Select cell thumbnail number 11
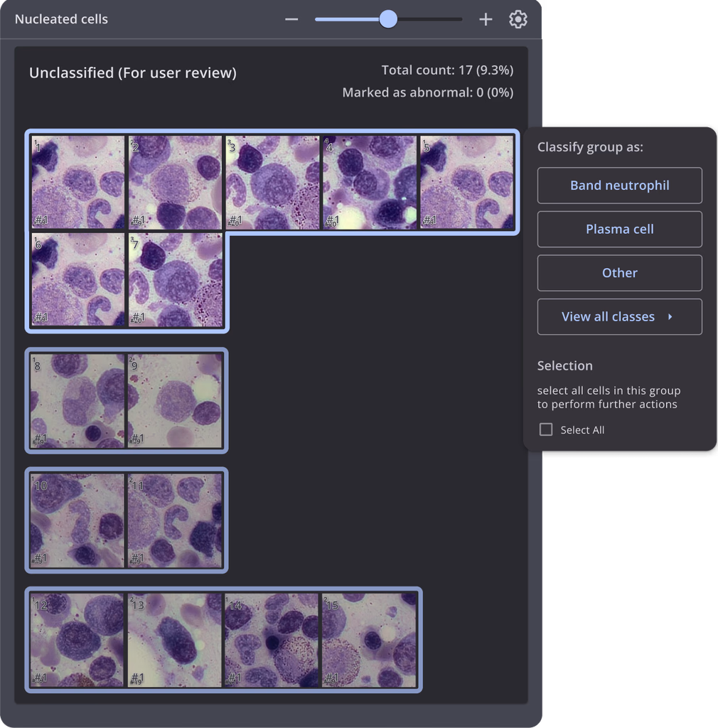The width and height of the screenshot is (718, 728). click(175, 520)
